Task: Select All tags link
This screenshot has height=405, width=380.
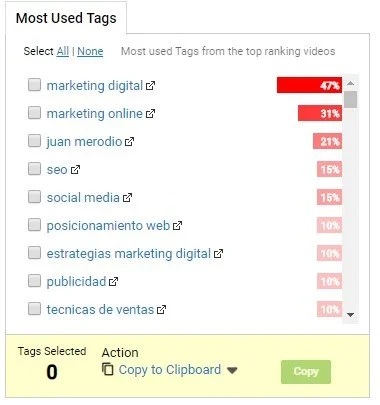Action: 63,51
